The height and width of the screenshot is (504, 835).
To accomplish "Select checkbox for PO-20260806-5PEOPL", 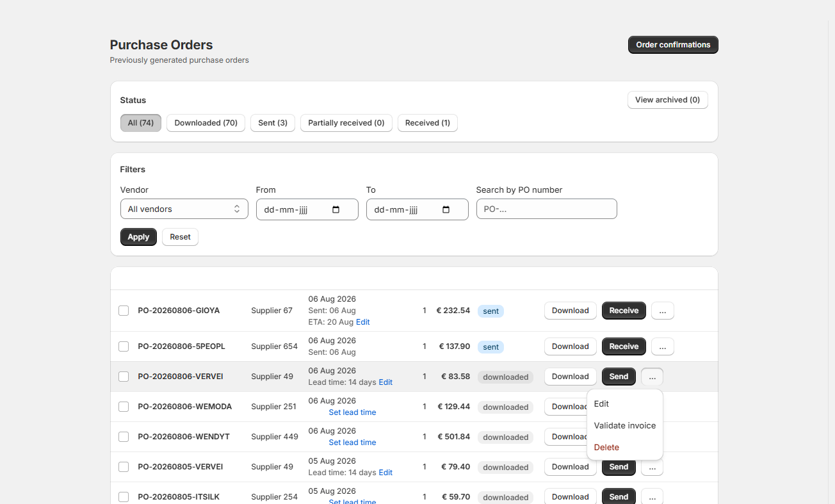I will (124, 346).
